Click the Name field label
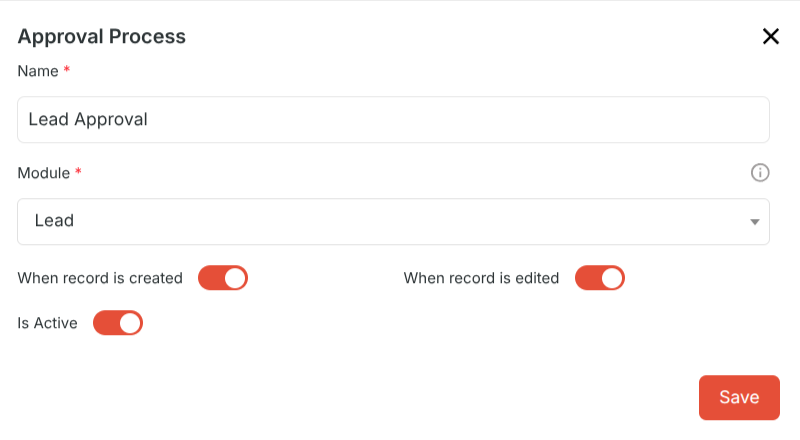 tap(38, 71)
